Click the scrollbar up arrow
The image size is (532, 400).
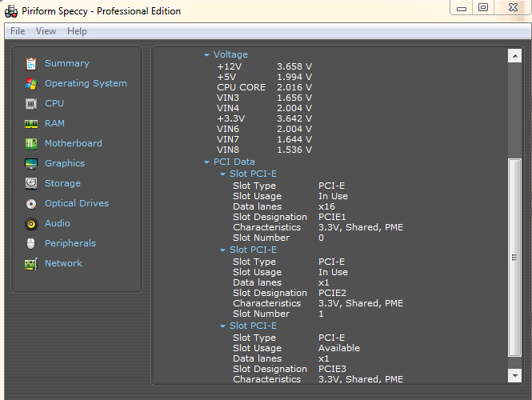click(x=514, y=56)
